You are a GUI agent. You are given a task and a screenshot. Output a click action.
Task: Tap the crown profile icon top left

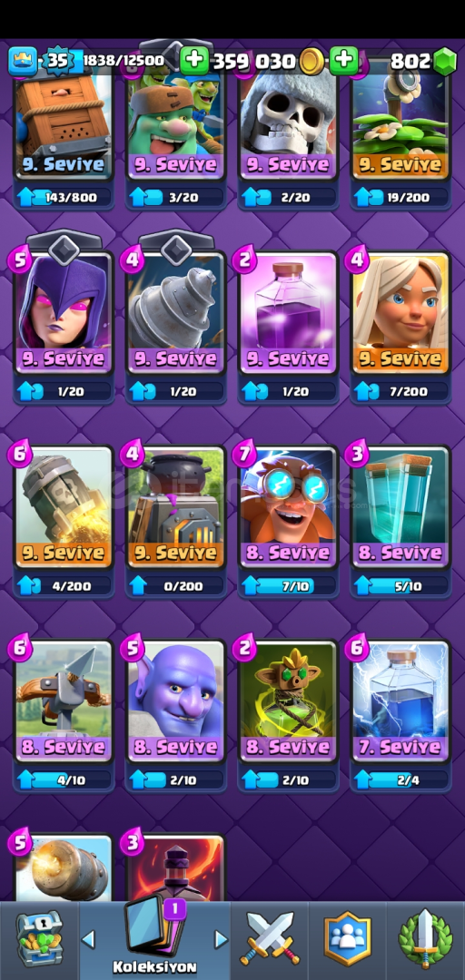(23, 61)
